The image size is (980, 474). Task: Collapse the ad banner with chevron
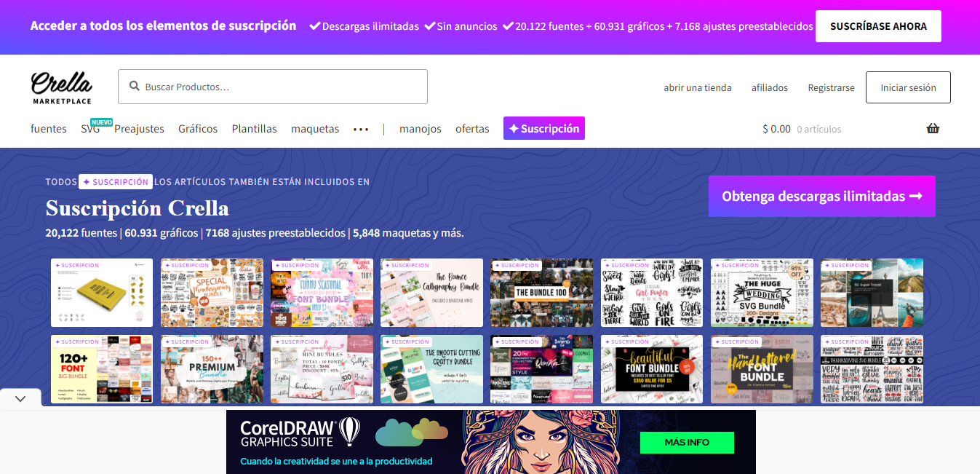tap(20, 398)
